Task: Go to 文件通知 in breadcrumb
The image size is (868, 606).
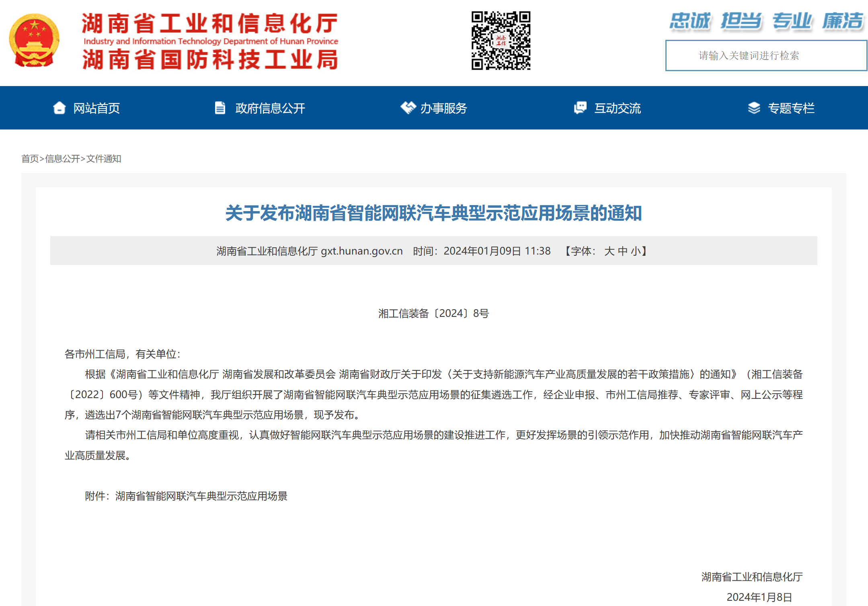Action: (x=104, y=159)
